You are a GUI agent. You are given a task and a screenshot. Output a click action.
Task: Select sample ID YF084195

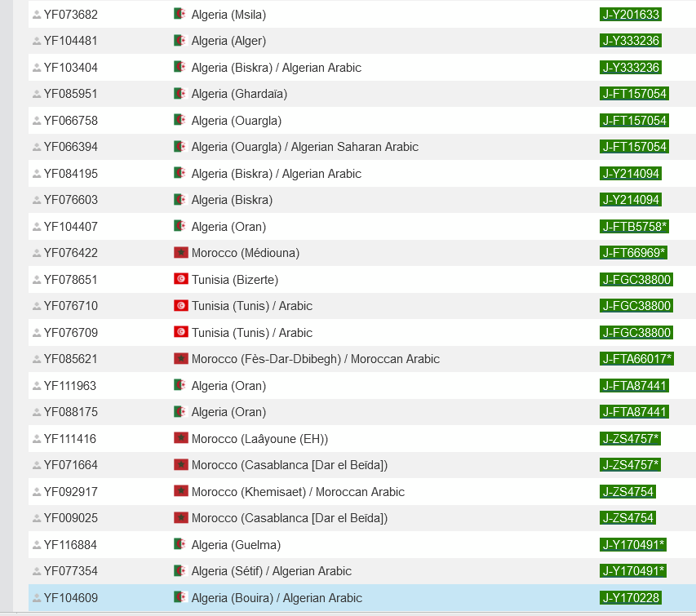pos(70,174)
